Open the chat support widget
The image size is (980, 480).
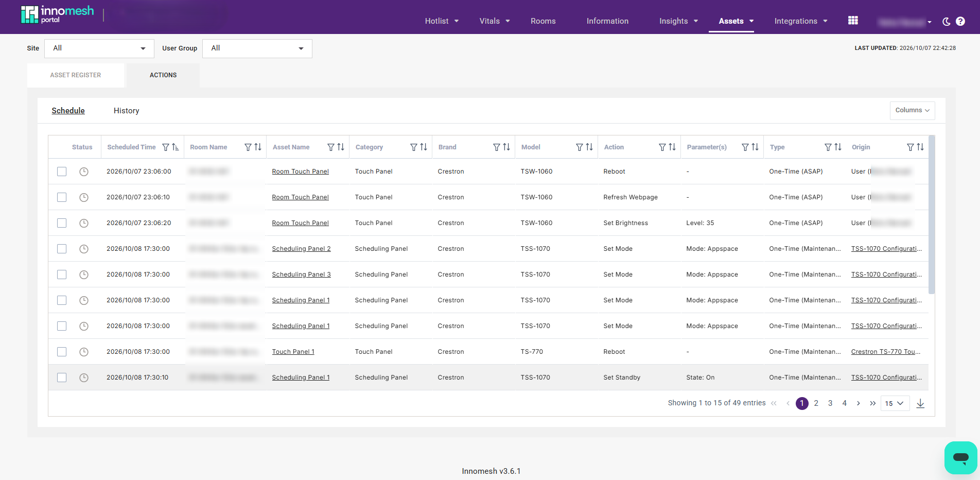coord(960,457)
